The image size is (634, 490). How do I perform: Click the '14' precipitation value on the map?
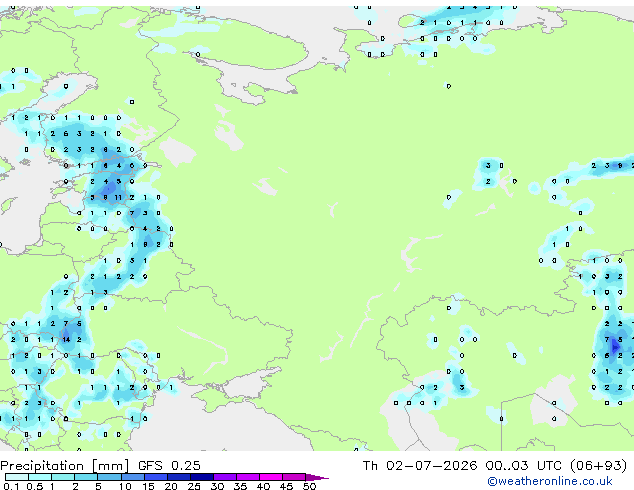pyautogui.click(x=66, y=340)
